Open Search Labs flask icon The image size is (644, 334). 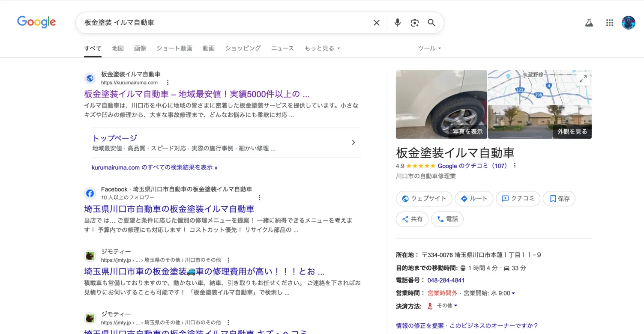pos(589,23)
